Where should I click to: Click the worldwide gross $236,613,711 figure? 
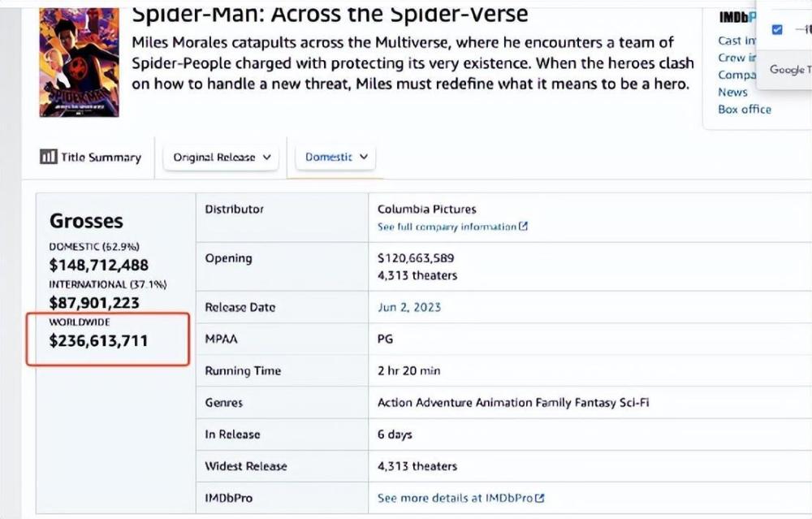98,341
